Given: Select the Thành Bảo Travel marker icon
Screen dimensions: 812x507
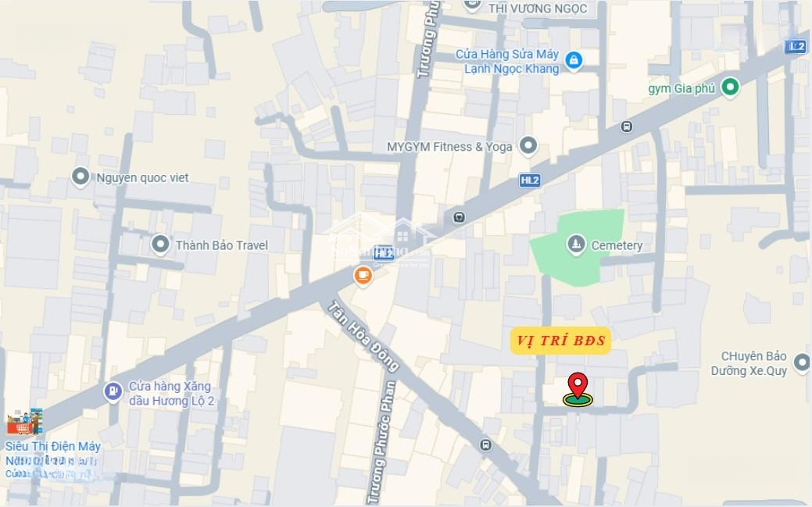Looking at the screenshot, I should pos(160,244).
